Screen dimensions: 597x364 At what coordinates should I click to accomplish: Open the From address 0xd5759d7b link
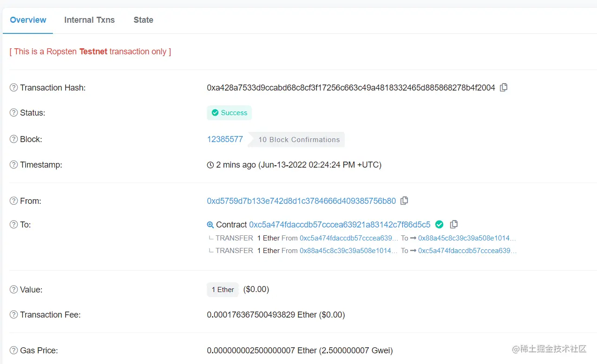pyautogui.click(x=301, y=201)
